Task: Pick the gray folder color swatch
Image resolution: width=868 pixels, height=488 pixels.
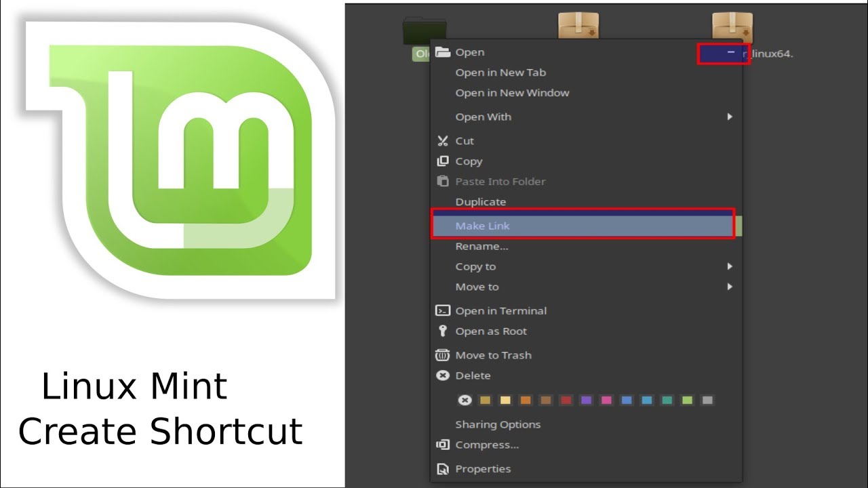Action: (x=707, y=401)
